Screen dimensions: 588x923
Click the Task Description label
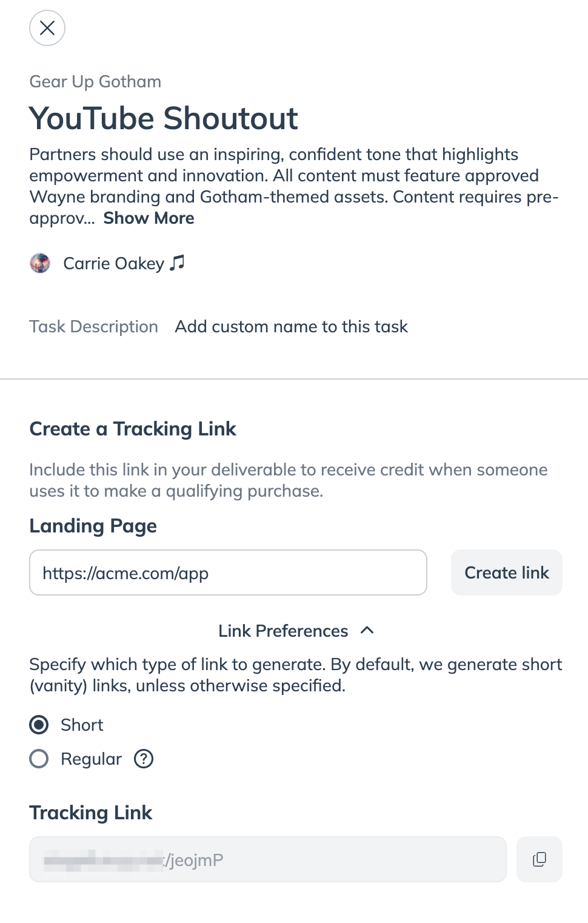click(93, 327)
